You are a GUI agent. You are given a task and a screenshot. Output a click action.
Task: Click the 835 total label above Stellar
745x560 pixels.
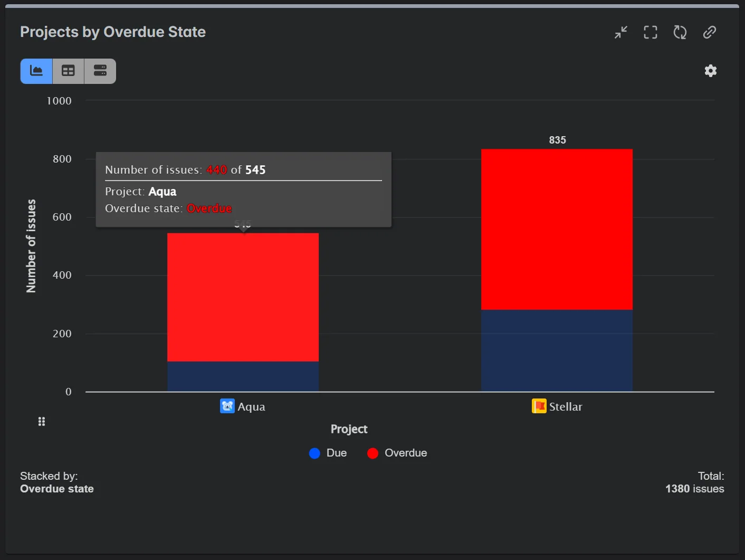point(557,140)
